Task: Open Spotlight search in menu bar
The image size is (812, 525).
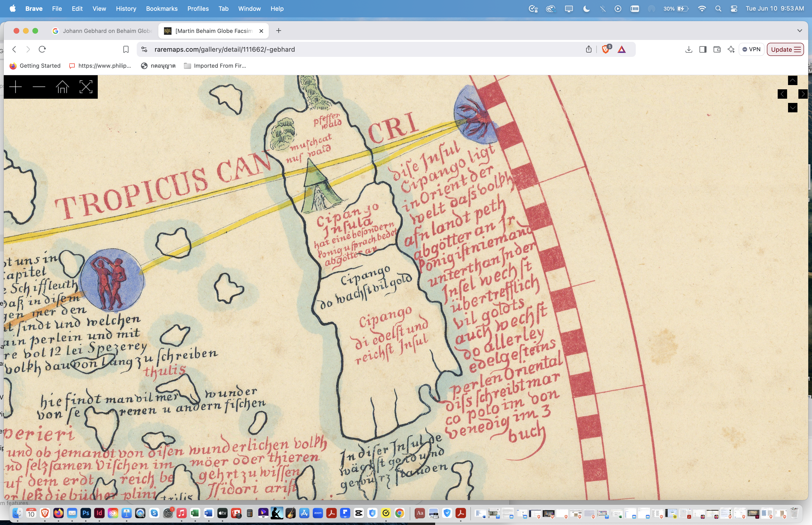Action: 718,9
